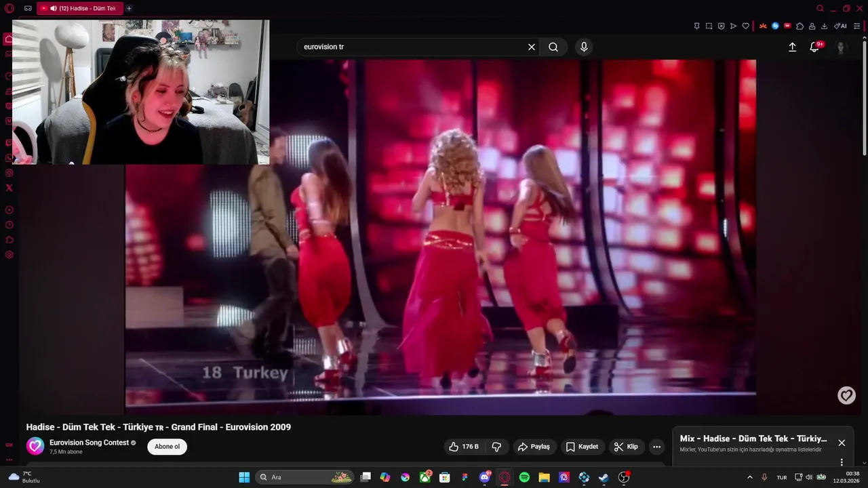Click the tab search magnifier icon
Image resolution: width=868 pixels, height=488 pixels.
[820, 9]
